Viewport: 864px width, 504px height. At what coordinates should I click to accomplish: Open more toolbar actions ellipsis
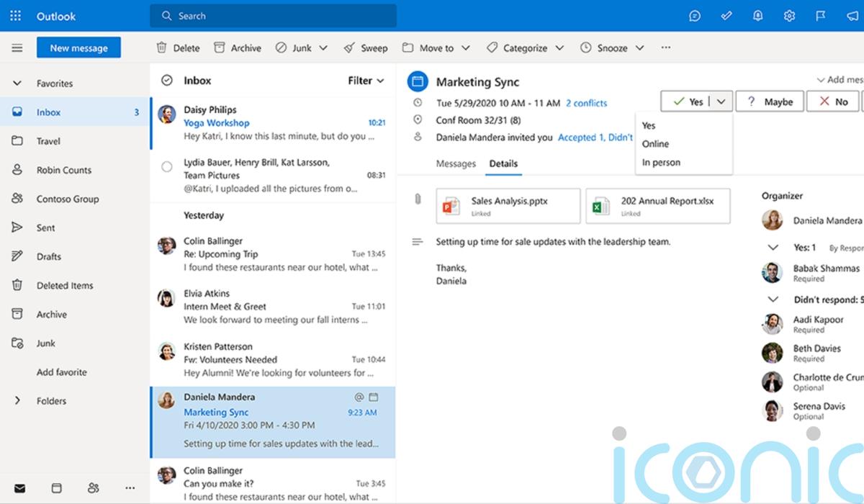pos(666,48)
